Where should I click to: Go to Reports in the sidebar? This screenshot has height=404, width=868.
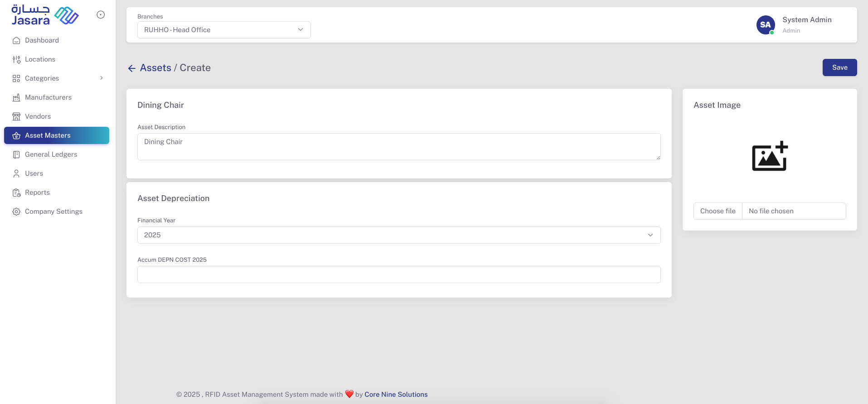37,192
